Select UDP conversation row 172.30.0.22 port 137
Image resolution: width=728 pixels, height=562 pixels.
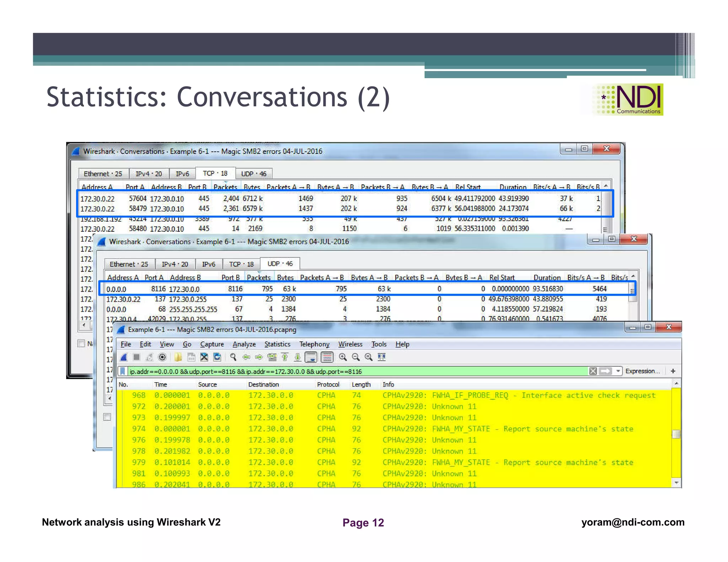click(x=366, y=299)
